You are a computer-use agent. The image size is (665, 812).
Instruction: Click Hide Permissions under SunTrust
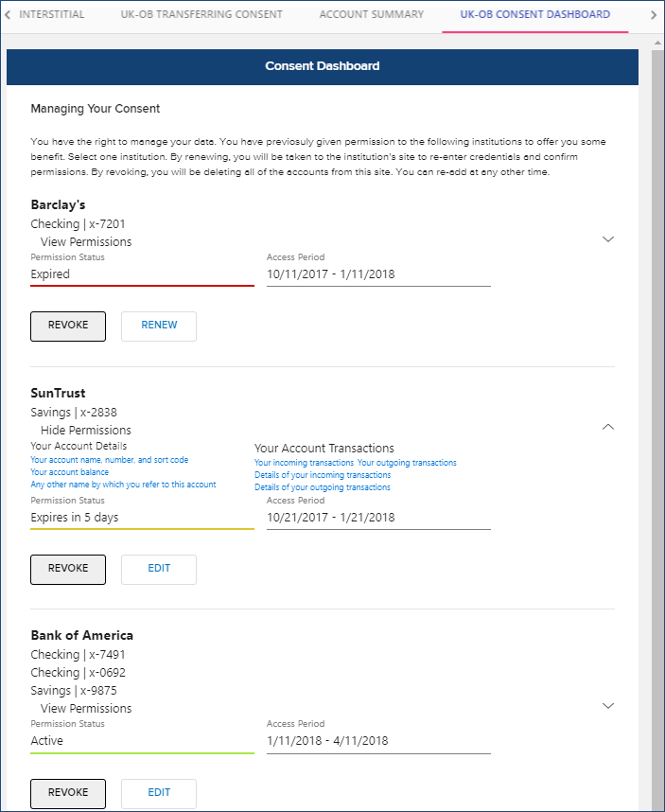coord(86,431)
